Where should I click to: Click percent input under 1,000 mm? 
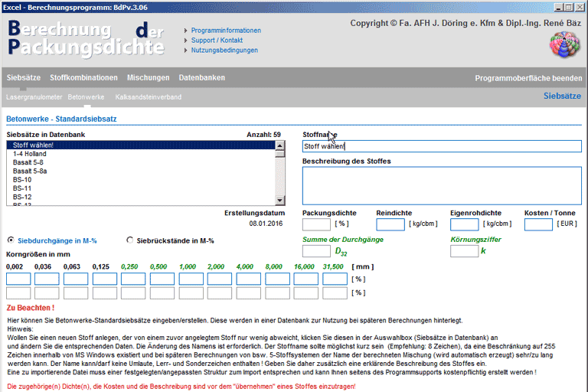(x=191, y=279)
